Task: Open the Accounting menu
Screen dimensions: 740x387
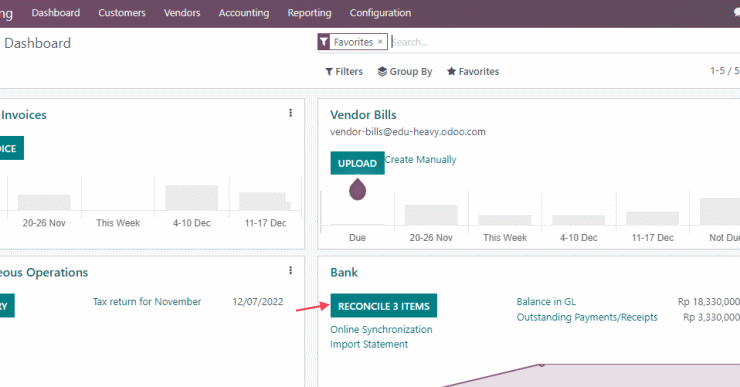Action: tap(244, 13)
